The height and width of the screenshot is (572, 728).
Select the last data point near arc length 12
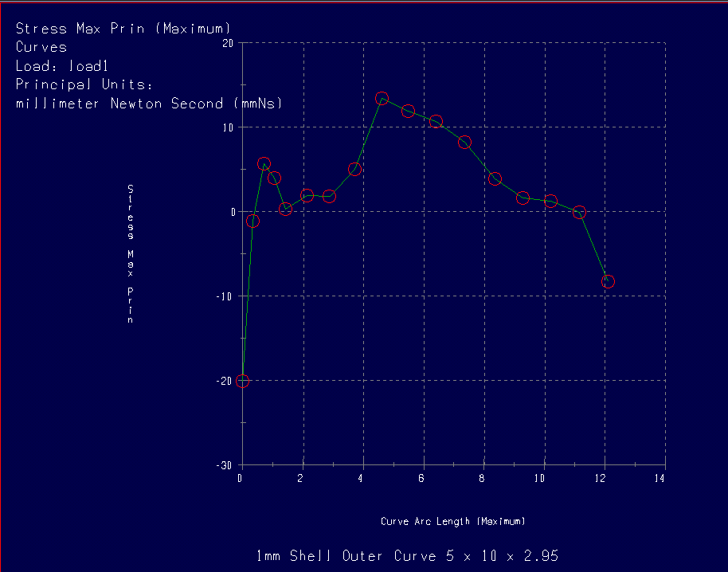[608, 281]
